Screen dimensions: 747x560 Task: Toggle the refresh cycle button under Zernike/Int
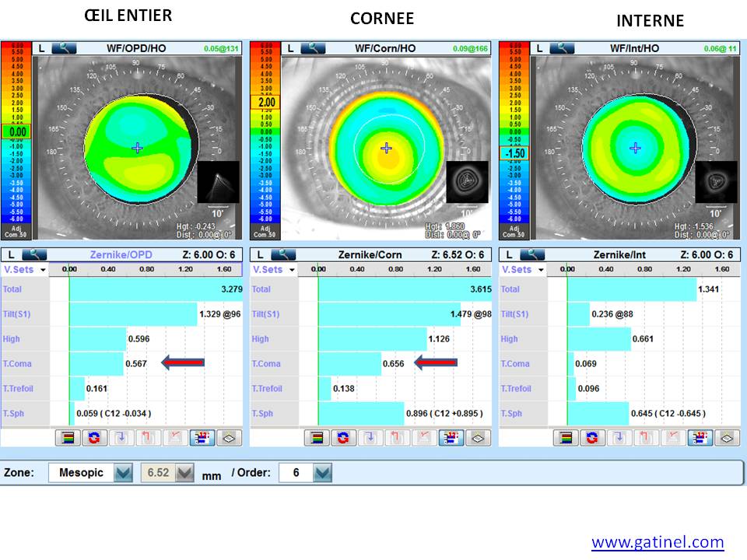pyautogui.click(x=592, y=438)
